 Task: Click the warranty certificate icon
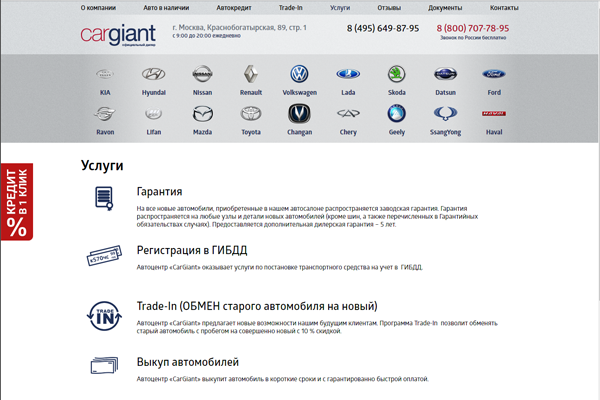(x=103, y=199)
